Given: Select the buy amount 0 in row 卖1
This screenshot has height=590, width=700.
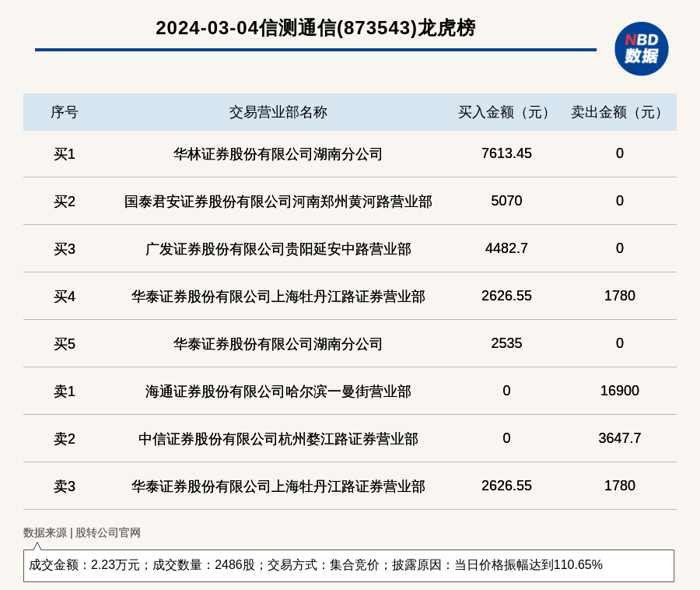Looking at the screenshot, I should (x=506, y=391).
